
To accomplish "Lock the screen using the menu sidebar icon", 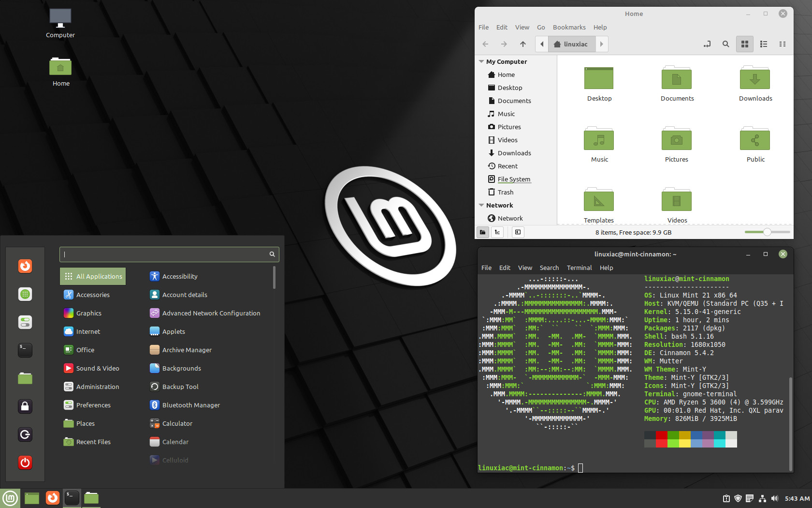I will (25, 406).
